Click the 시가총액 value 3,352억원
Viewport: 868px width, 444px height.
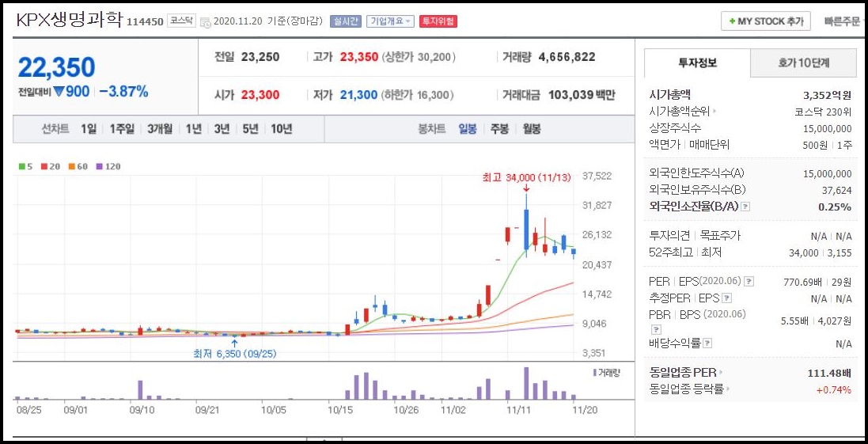(x=828, y=95)
